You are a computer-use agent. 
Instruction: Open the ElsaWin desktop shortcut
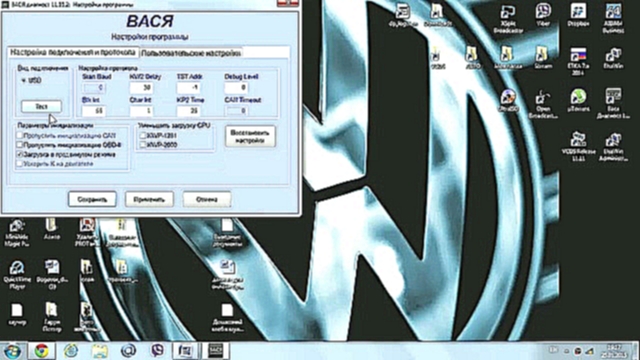pos(613,58)
